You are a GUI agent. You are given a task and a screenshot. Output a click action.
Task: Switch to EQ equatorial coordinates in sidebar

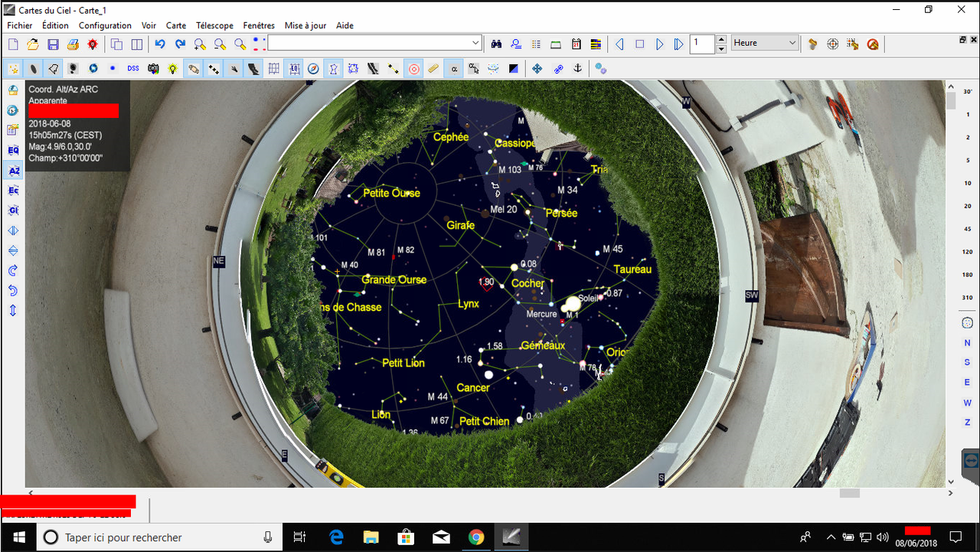pos(13,150)
